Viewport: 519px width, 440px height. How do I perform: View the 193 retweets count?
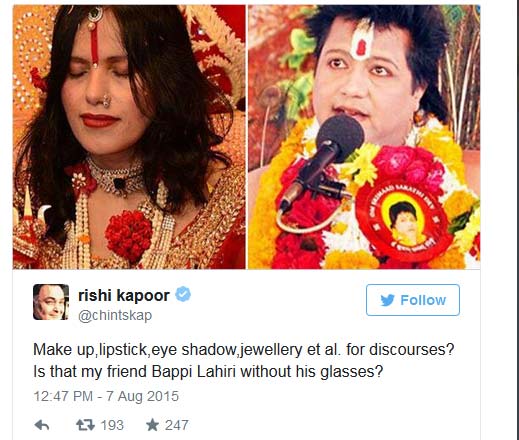112,425
